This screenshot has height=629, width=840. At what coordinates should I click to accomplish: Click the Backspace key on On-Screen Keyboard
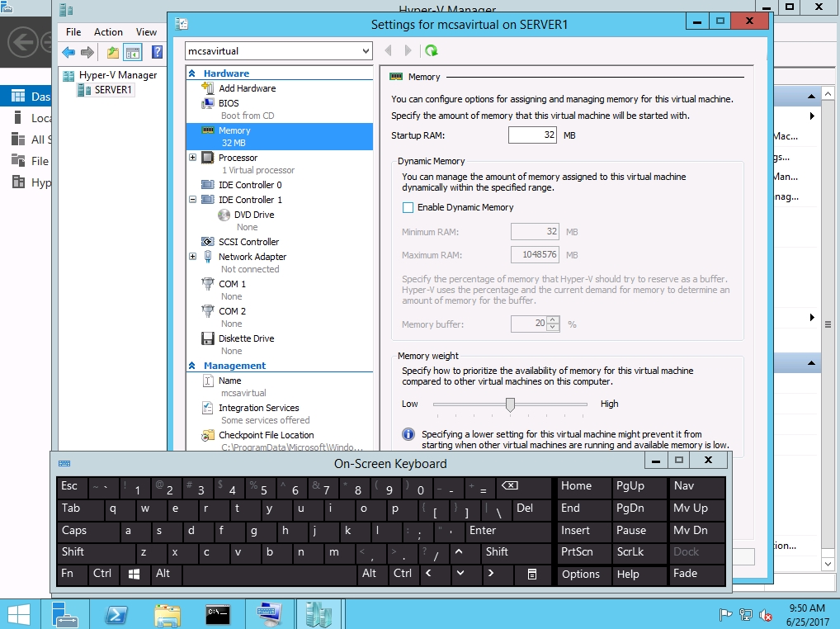(x=523, y=486)
